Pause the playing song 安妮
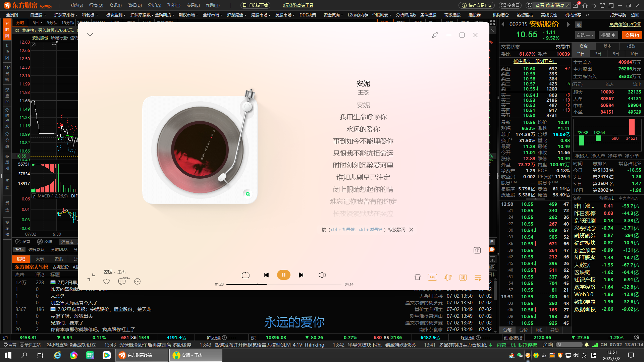The width and height of the screenshot is (644, 362). click(283, 275)
